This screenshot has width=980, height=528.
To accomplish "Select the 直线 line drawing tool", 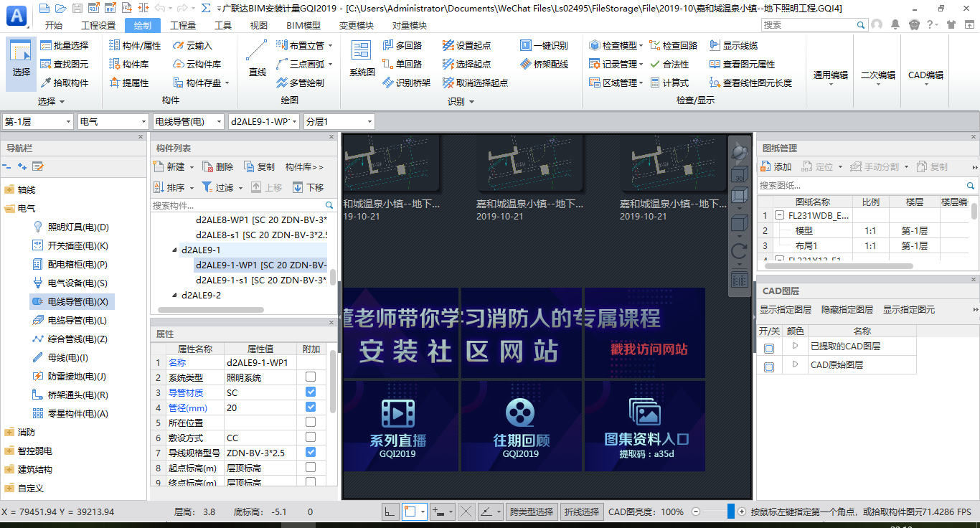I will [x=257, y=59].
